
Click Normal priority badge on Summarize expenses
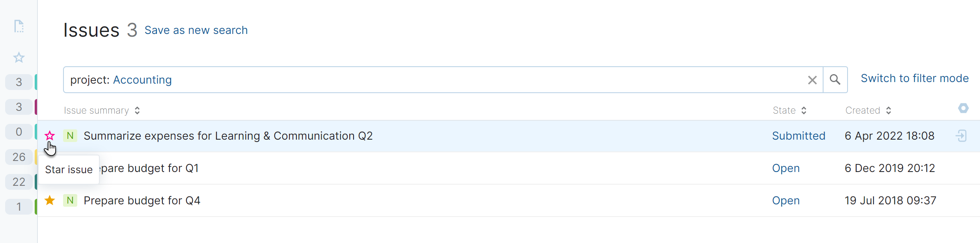tap(70, 136)
